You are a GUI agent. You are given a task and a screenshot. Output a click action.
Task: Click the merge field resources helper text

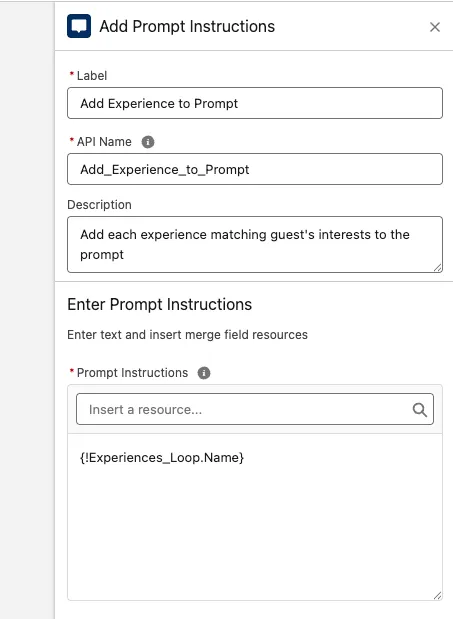[x=187, y=335]
